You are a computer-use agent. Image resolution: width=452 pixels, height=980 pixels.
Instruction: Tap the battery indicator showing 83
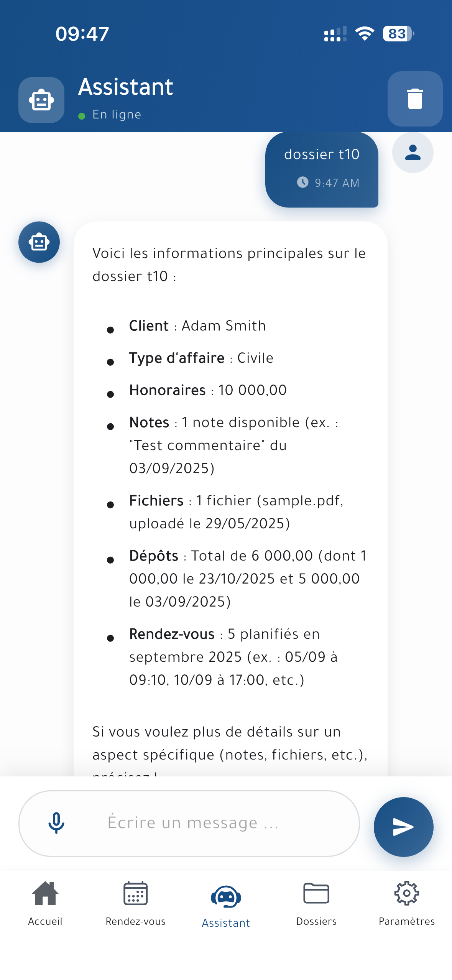[x=398, y=34]
